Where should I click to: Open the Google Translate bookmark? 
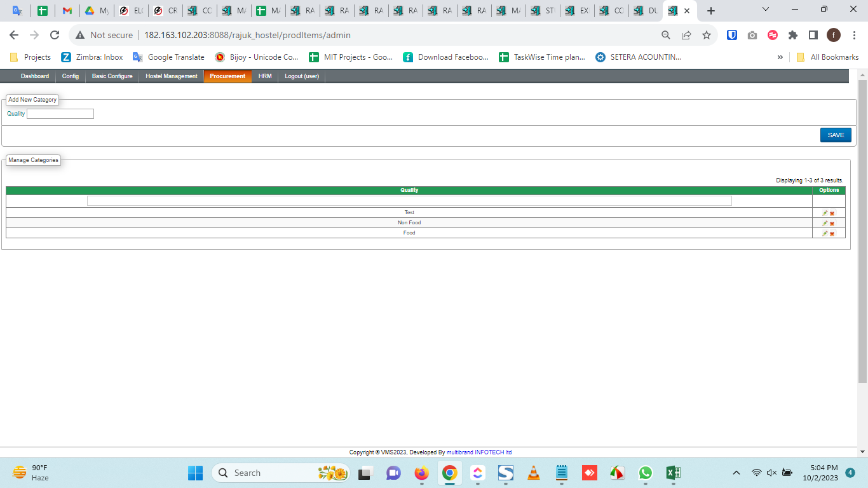(168, 57)
